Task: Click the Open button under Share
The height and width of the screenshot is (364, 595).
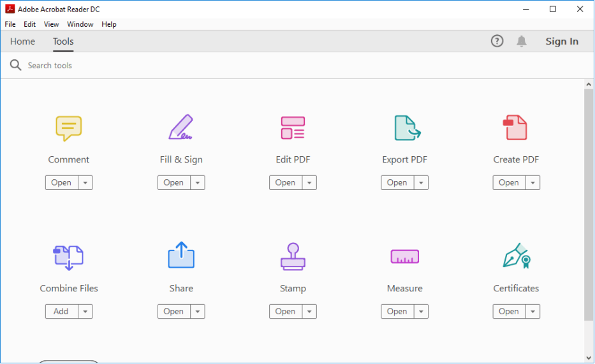Action: [x=173, y=312]
